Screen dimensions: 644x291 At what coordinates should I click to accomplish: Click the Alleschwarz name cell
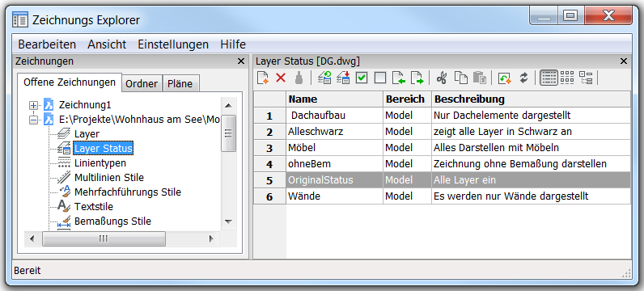tap(335, 132)
